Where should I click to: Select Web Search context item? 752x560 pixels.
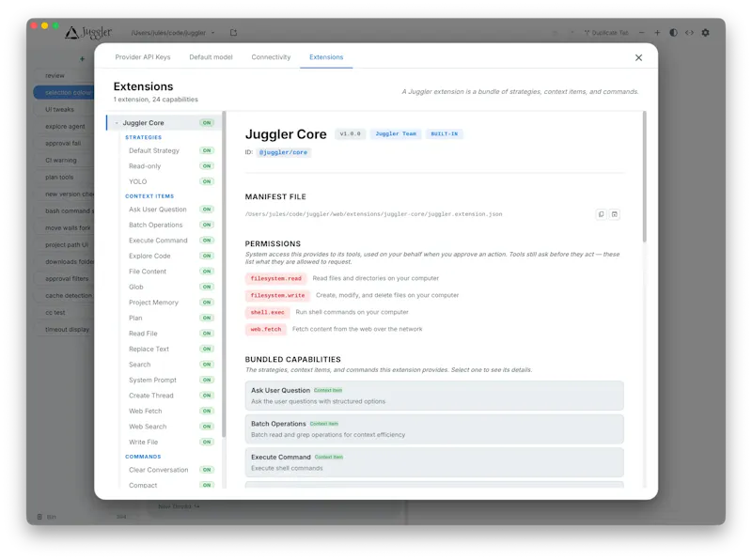tap(148, 427)
